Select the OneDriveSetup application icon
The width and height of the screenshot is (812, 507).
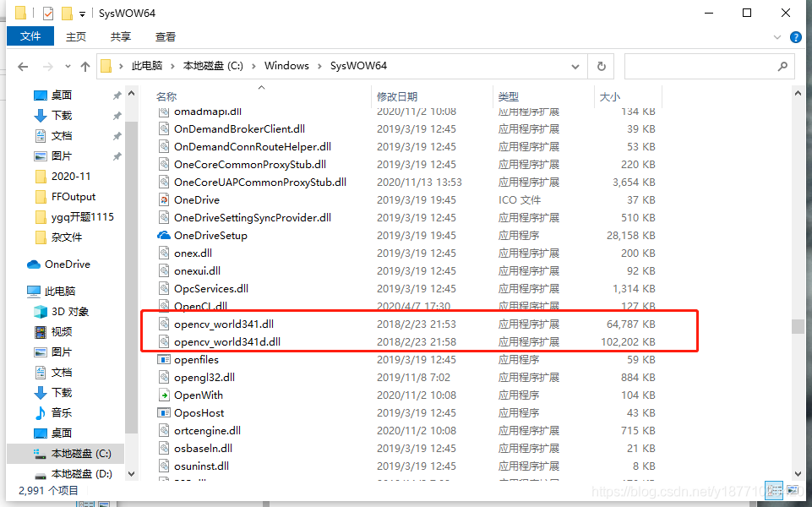164,236
